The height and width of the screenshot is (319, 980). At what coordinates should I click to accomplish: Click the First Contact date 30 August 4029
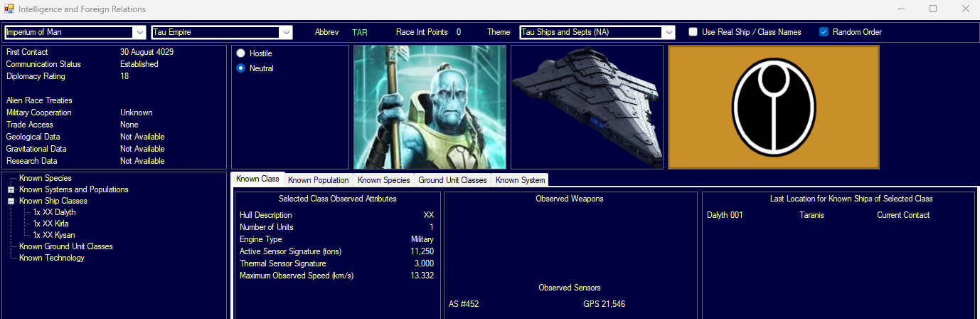tap(147, 52)
